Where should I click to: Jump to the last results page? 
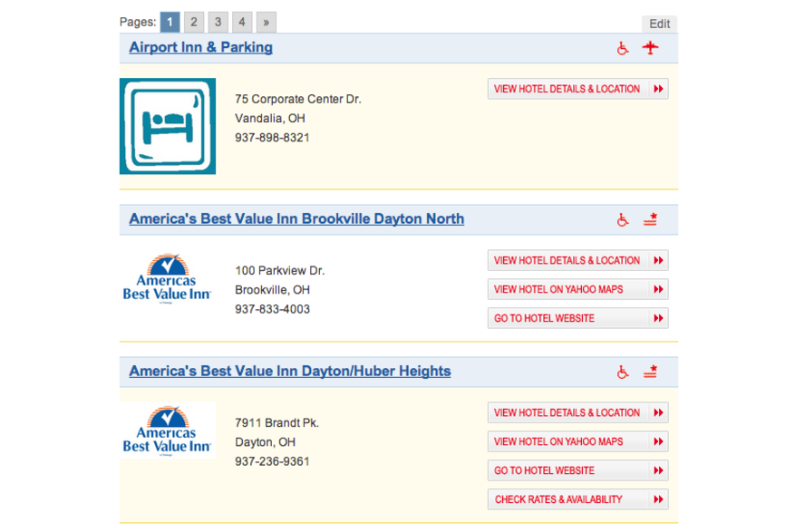pyautogui.click(x=266, y=21)
